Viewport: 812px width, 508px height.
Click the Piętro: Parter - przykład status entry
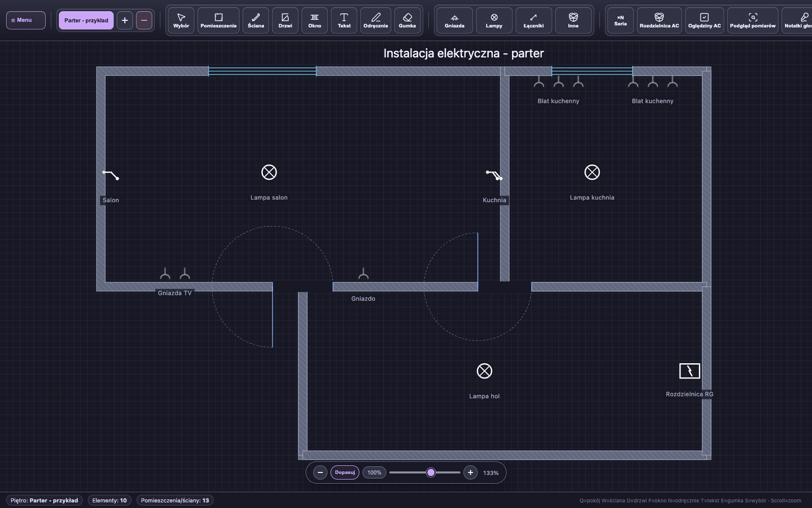coord(45,500)
